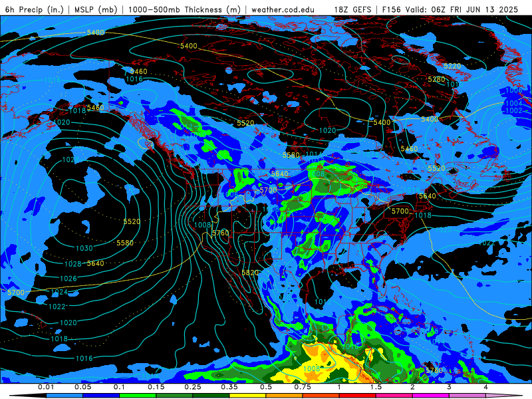Click the dark green 0.25–0.35 legend swatch
532x399 pixels.
211,396
